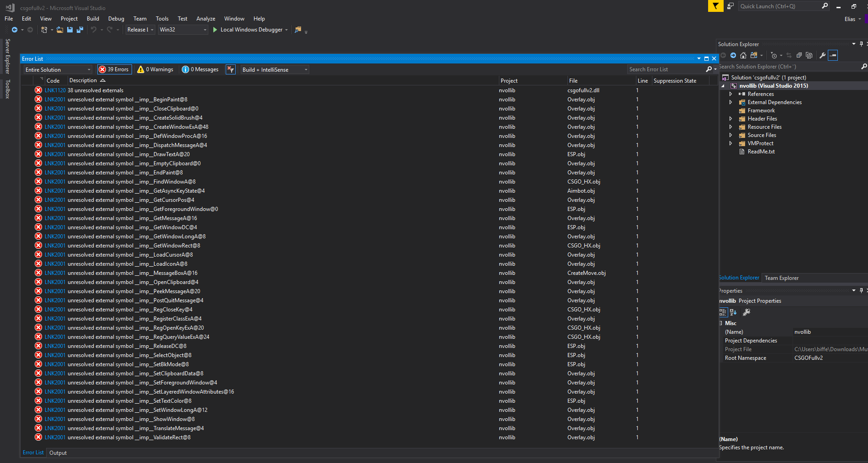This screenshot has height=463, width=868.
Task: Open the debugger target dropdown arrow
Action: pos(286,30)
